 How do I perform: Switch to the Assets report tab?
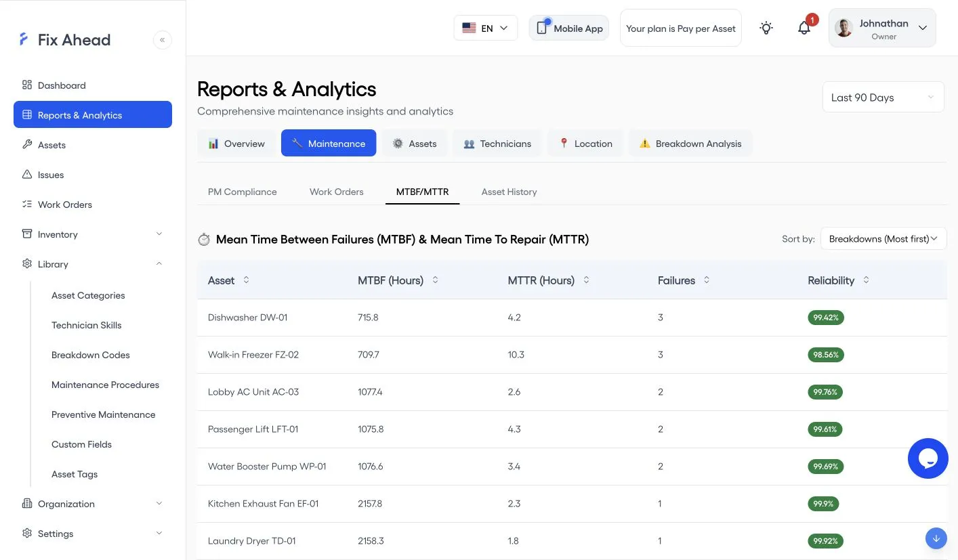(x=414, y=144)
